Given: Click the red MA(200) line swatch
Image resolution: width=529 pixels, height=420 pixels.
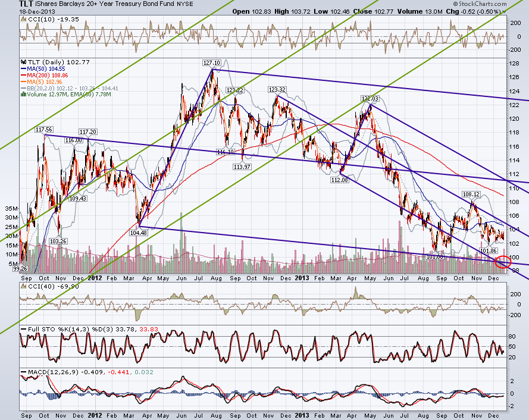Looking at the screenshot, I should 24,75.
